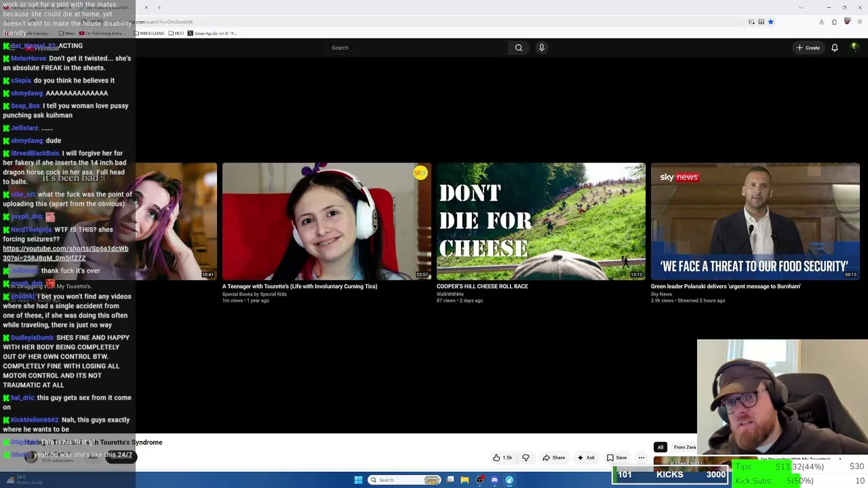The image size is (868, 488).
Task: Open the browser extensions icon
Action: click(834, 22)
